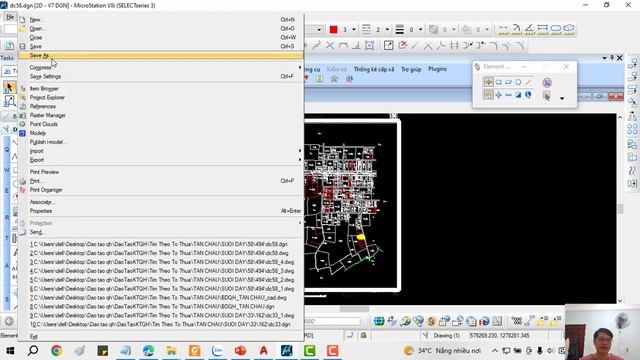The image size is (640, 360).
Task: Open File Explorer from taskbar
Action: click(x=171, y=351)
